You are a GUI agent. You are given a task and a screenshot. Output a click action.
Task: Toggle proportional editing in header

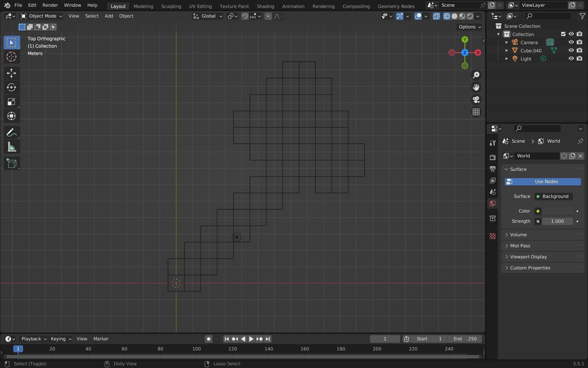(268, 16)
